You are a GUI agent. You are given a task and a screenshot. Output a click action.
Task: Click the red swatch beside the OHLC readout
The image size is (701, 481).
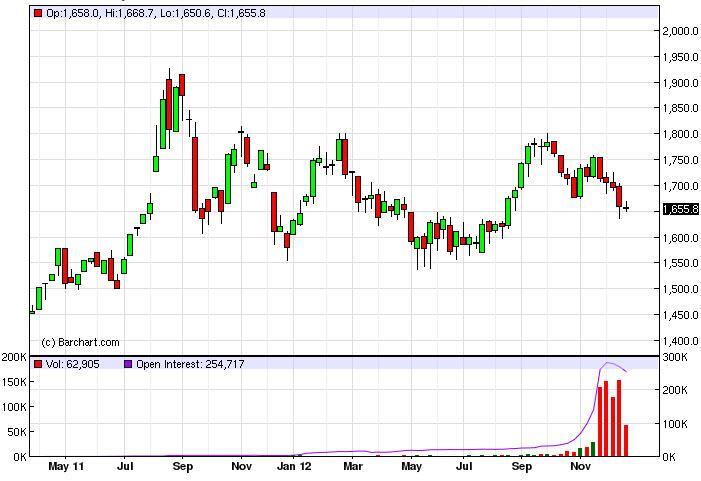click(x=38, y=13)
